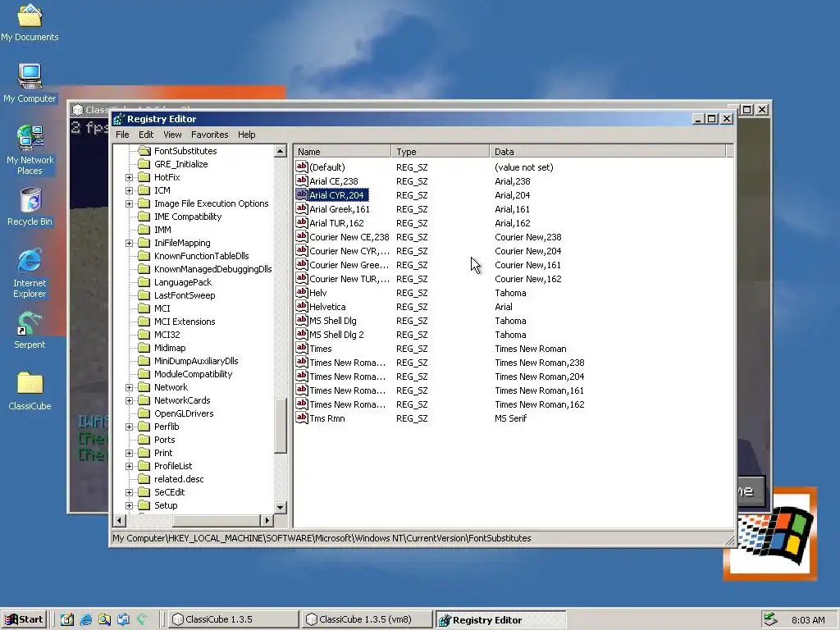
Task: Click Internet Explorer quick launch icon in taskbar
Action: pyautogui.click(x=85, y=620)
